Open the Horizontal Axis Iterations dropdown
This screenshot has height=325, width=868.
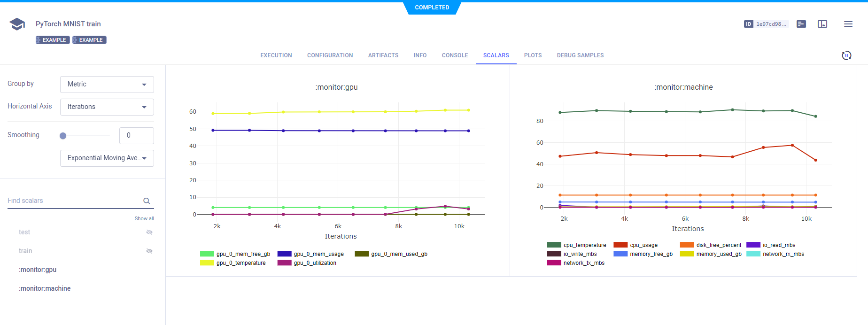[x=107, y=107]
